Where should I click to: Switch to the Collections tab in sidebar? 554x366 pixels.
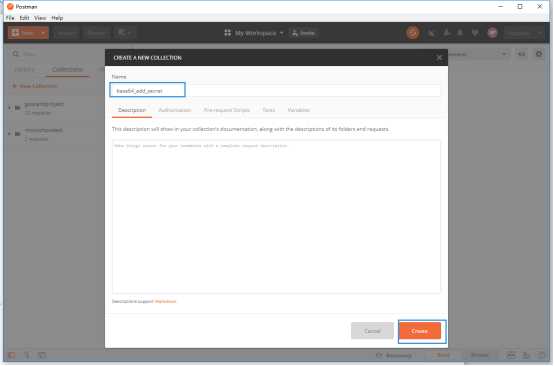(67, 69)
